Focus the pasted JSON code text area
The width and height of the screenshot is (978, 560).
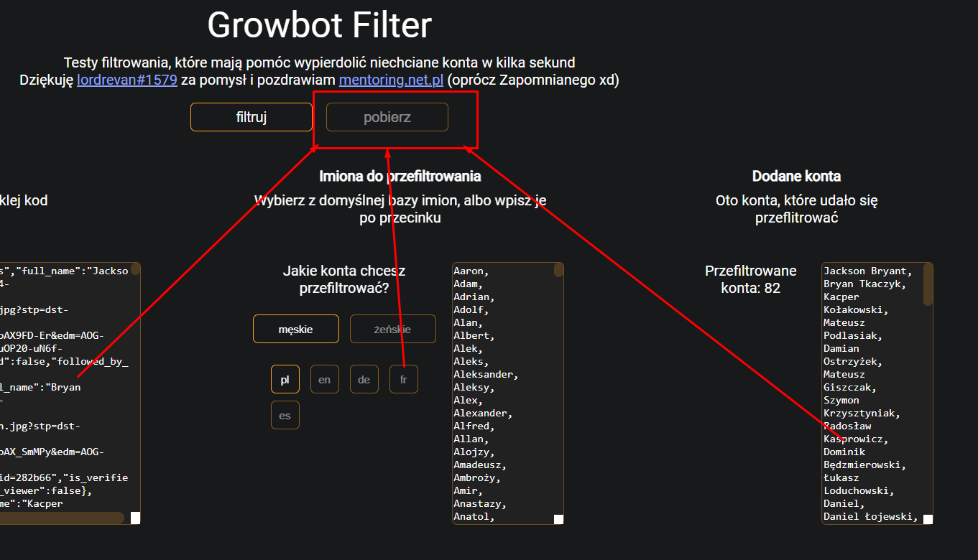65,388
